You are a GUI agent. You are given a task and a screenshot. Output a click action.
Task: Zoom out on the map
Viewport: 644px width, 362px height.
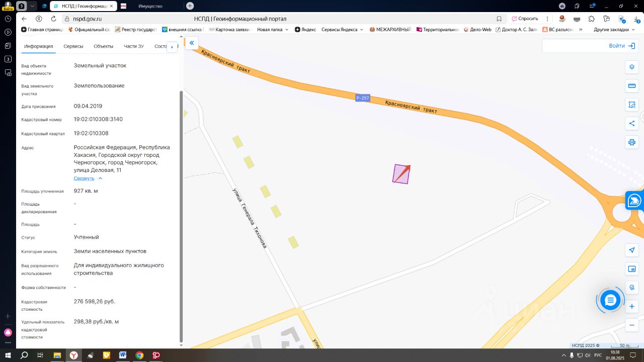(x=632, y=325)
